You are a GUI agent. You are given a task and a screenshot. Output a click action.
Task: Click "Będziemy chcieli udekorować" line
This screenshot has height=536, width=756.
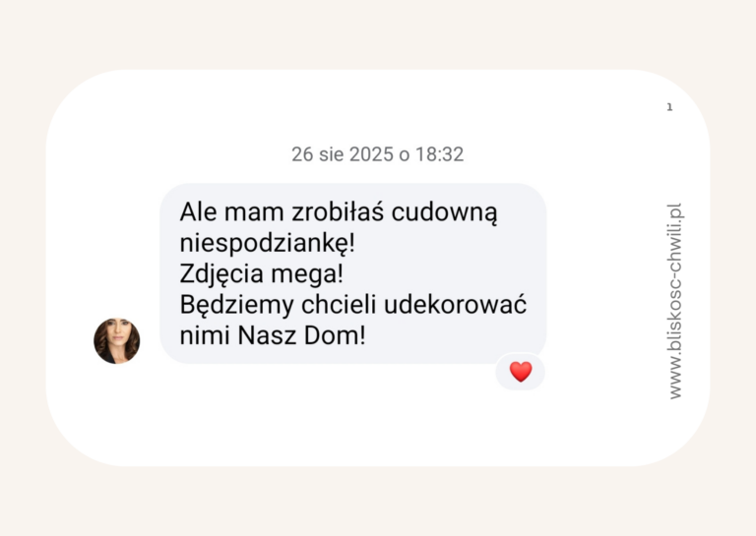(353, 305)
